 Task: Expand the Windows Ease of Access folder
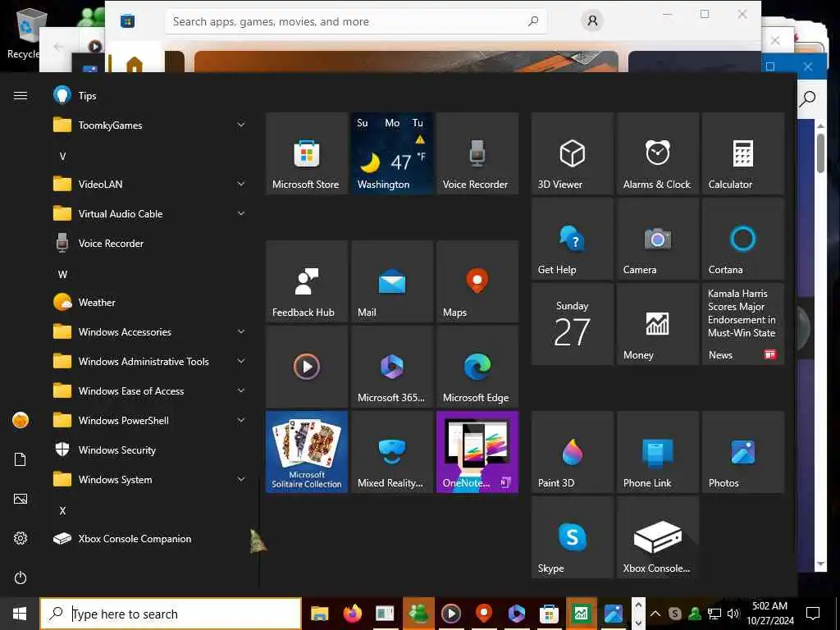click(x=150, y=391)
